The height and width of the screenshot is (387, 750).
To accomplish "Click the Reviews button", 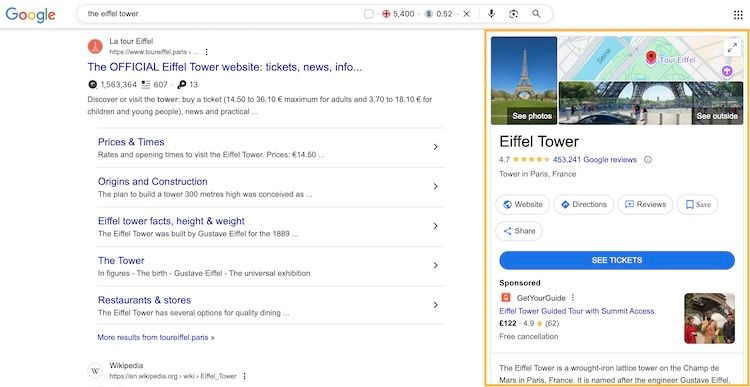I will tap(645, 204).
